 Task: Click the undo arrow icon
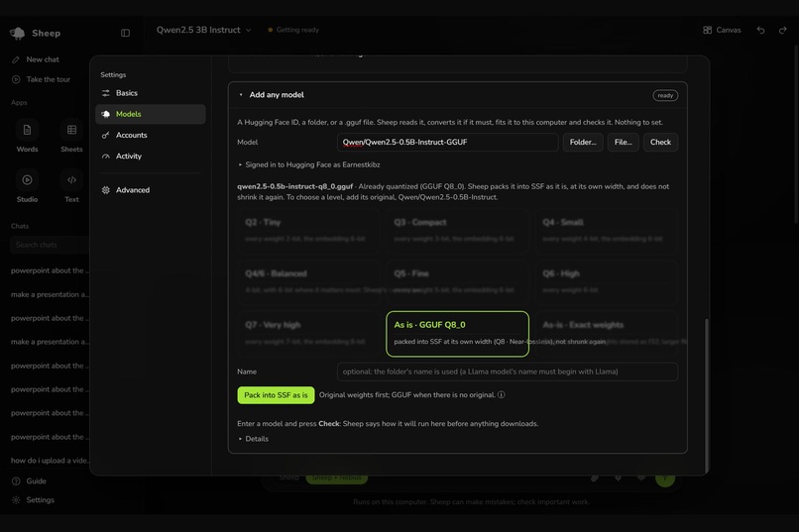[760, 30]
